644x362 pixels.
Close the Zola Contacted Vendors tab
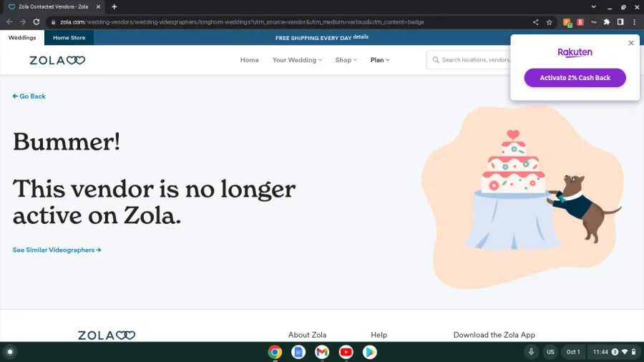click(x=98, y=7)
